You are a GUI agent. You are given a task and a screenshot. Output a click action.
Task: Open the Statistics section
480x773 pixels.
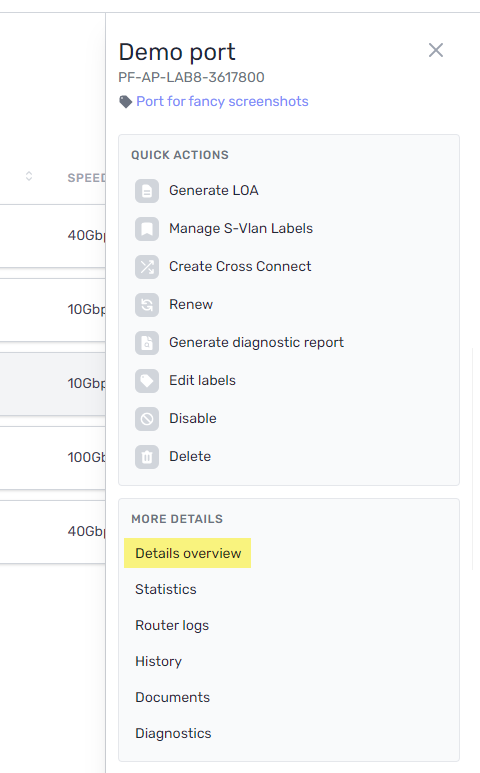pyautogui.click(x=166, y=589)
